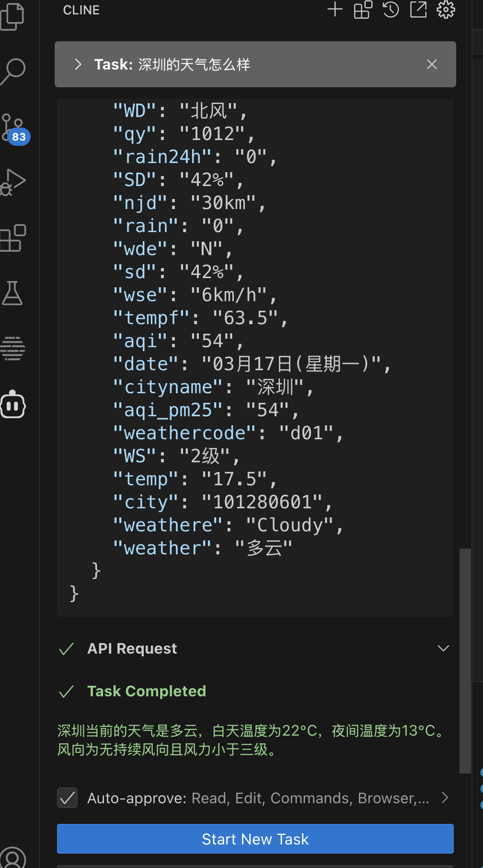
Task: Toggle the Auto-approve checkbox
Action: point(68,798)
